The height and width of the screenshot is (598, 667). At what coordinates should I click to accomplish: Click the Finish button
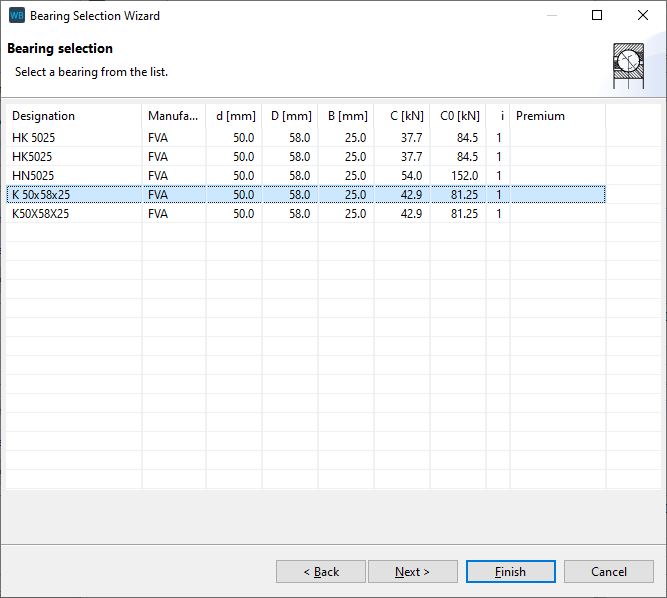click(x=510, y=571)
